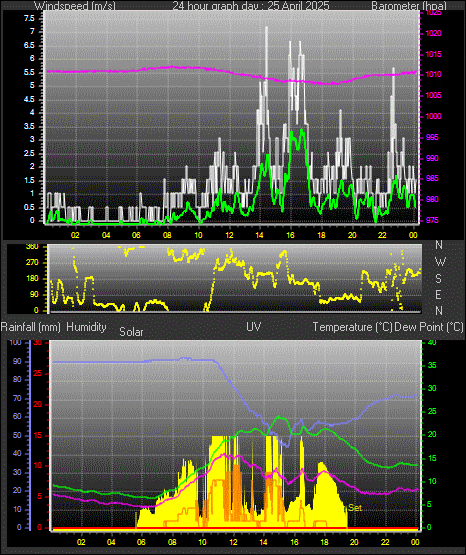Click the "Solar" label
Viewport: 466px width, 555px height.
(131, 332)
